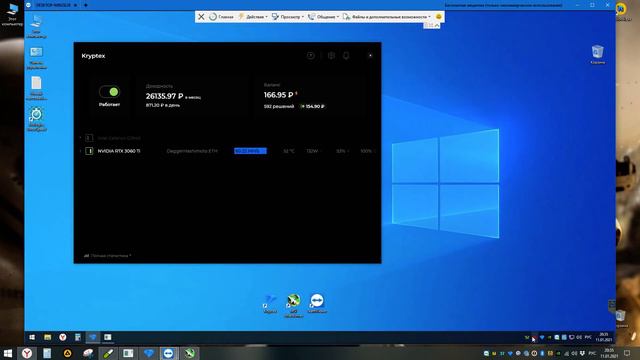Viewport: 640px width, 360px height.
Task: Open the TeamViewer View (Просмотр) menu
Action: [x=288, y=17]
